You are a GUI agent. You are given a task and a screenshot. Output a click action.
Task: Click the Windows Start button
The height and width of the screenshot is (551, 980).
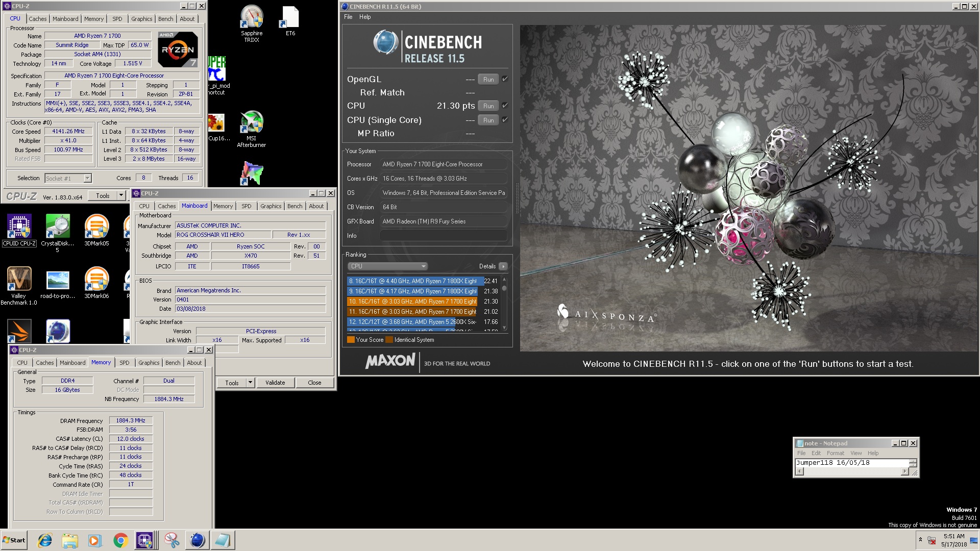(x=14, y=540)
